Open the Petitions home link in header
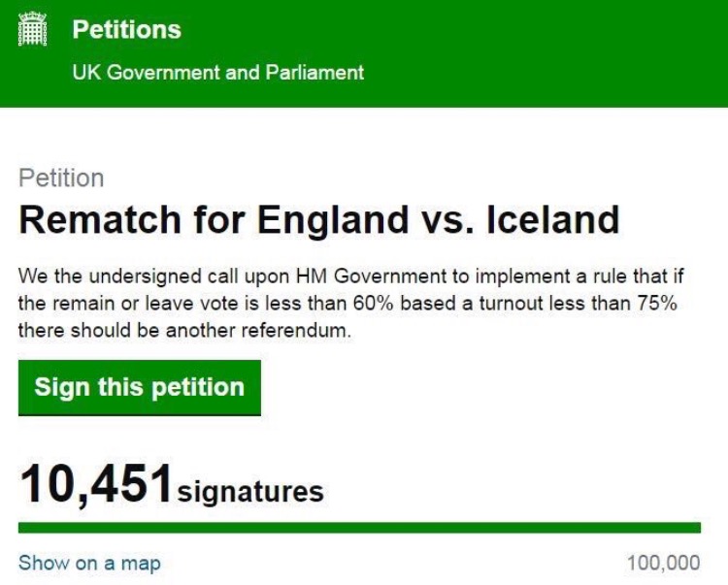This screenshot has height=585, width=728. (126, 30)
